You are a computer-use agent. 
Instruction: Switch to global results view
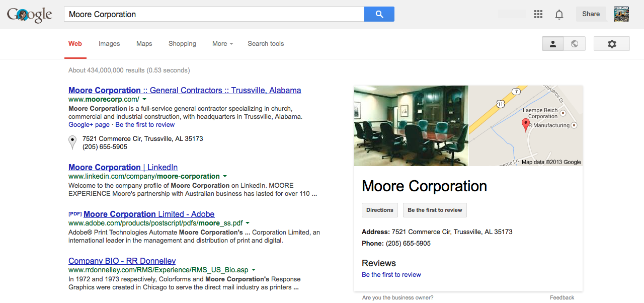tap(574, 44)
